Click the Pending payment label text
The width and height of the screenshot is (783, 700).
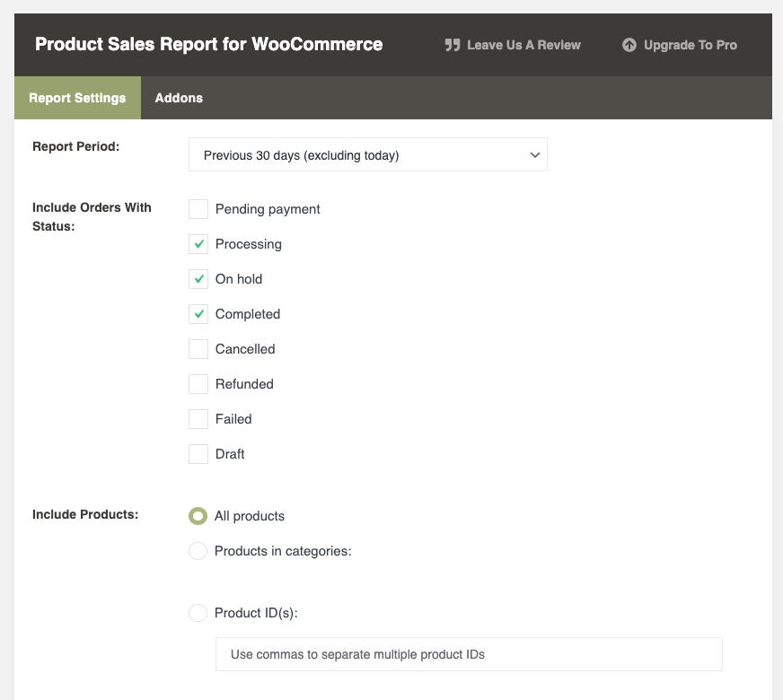268,209
